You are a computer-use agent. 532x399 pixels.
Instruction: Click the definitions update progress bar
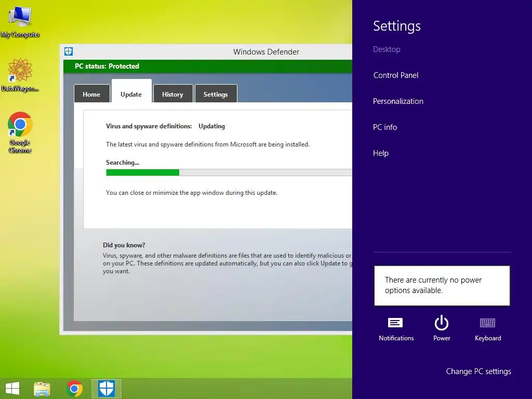[x=229, y=172]
